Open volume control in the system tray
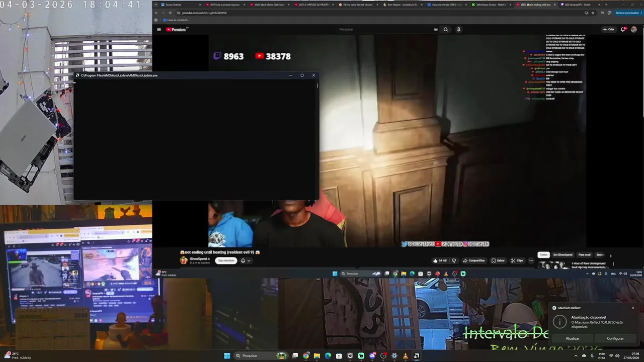This screenshot has height=362, width=644. 617,356
